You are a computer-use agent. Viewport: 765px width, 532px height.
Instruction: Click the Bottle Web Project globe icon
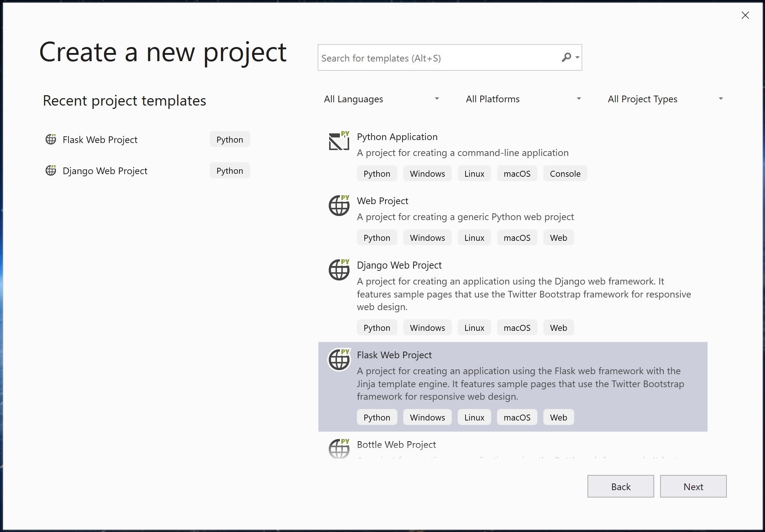pyautogui.click(x=339, y=449)
